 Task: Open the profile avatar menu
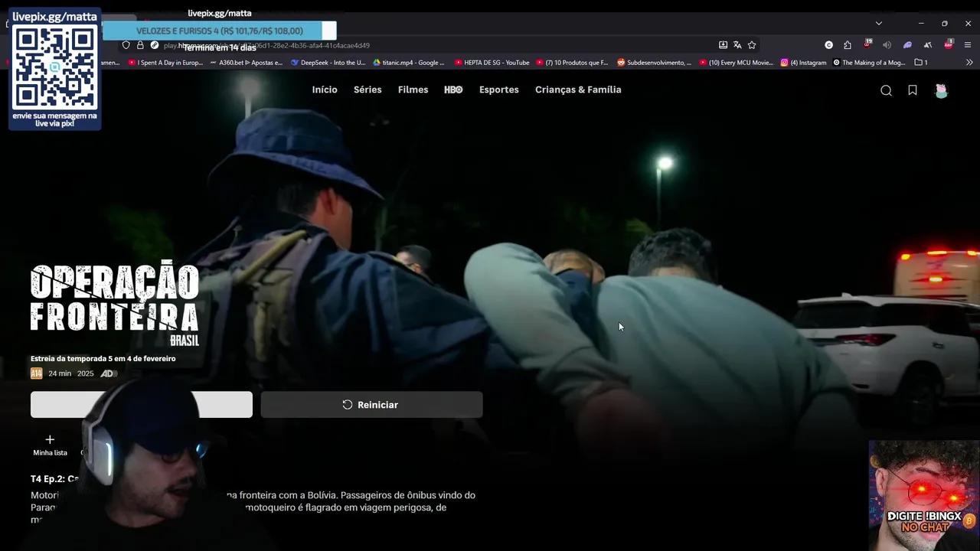tap(942, 90)
